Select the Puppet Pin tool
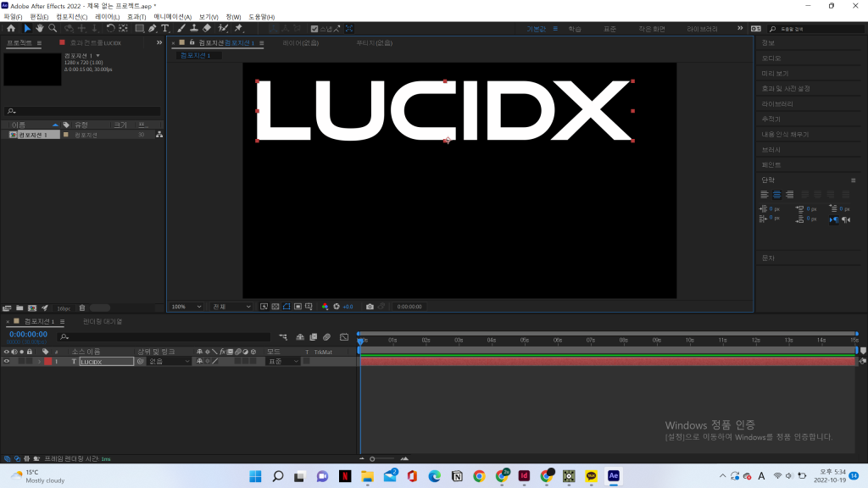 click(239, 28)
